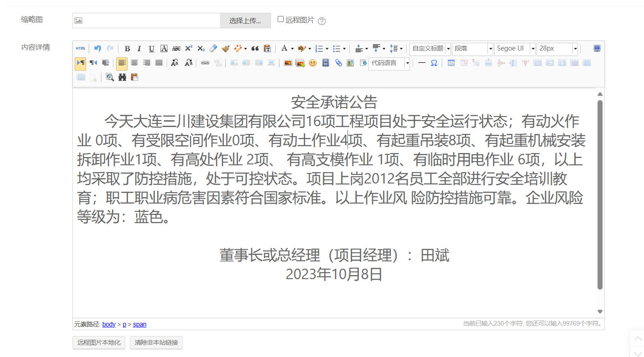
Task: Click the editor scrollbar down arrow
Action: [600, 312]
